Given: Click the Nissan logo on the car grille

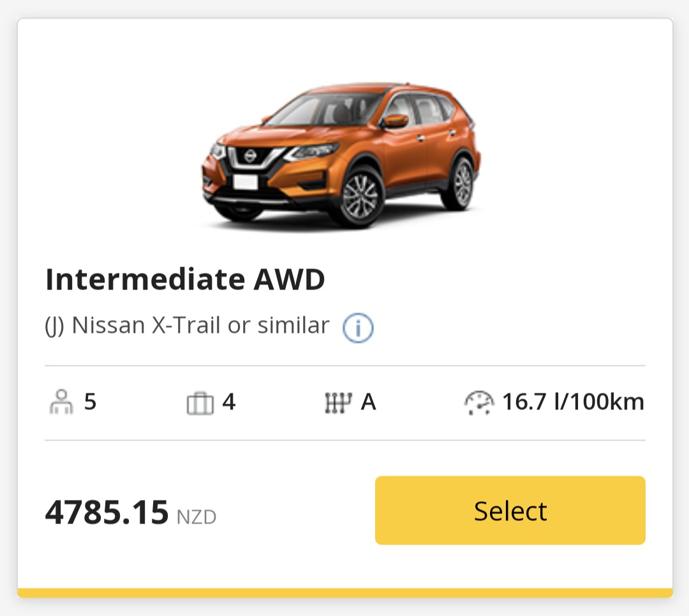Looking at the screenshot, I should tap(249, 155).
